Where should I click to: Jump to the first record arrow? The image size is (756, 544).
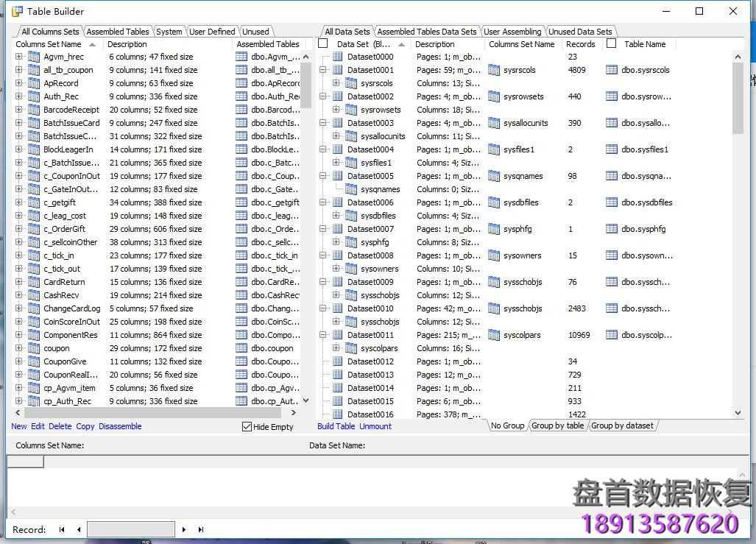[62, 529]
